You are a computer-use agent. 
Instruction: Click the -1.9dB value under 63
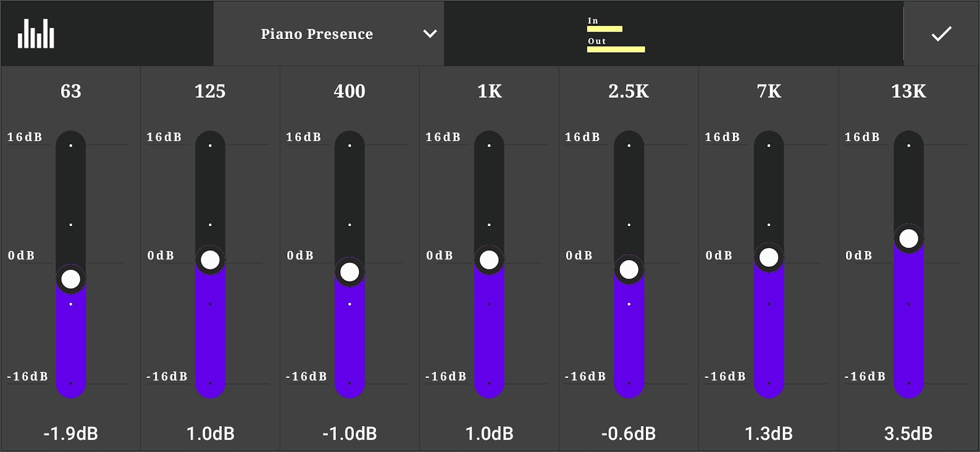point(71,433)
